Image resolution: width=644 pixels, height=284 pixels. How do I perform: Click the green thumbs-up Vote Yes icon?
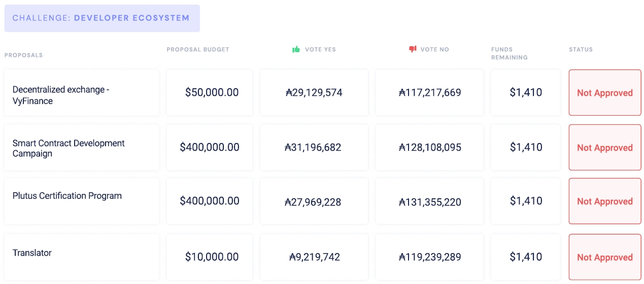click(296, 49)
